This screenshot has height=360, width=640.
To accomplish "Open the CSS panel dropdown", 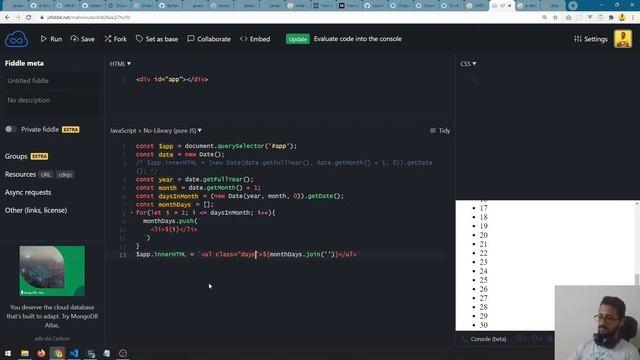I will click(x=468, y=64).
